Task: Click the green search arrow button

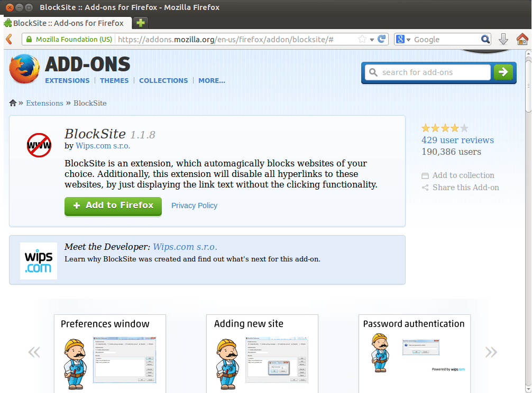Action: coord(503,72)
